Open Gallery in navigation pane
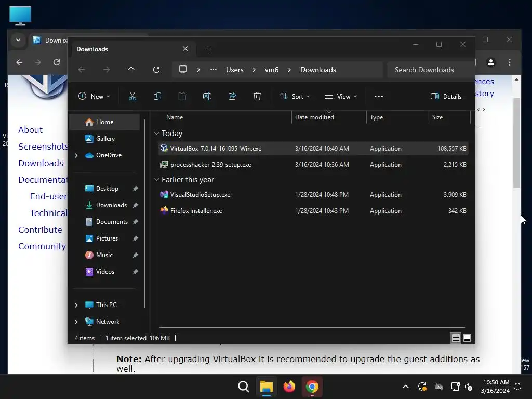532x399 pixels. (x=104, y=138)
